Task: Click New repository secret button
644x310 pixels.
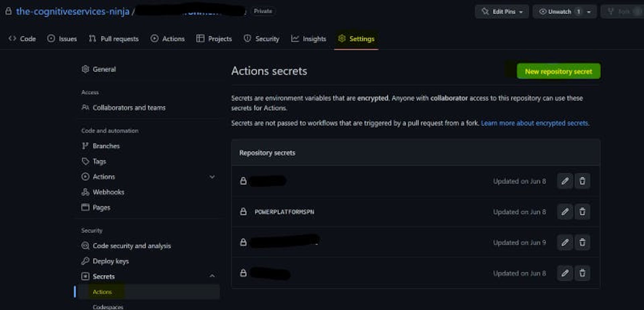Action: (558, 71)
